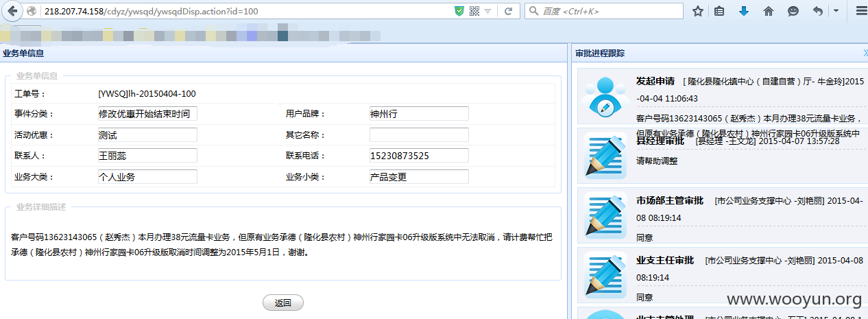
Task: Expand the dropdown beside the undo arrow
Action: 836,11
